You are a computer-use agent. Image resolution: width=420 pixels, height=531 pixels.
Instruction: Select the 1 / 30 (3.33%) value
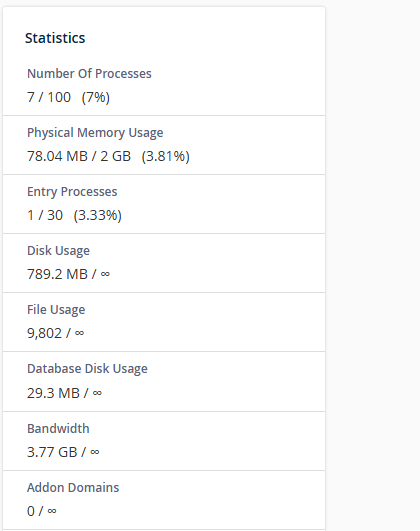pyautogui.click(x=74, y=215)
